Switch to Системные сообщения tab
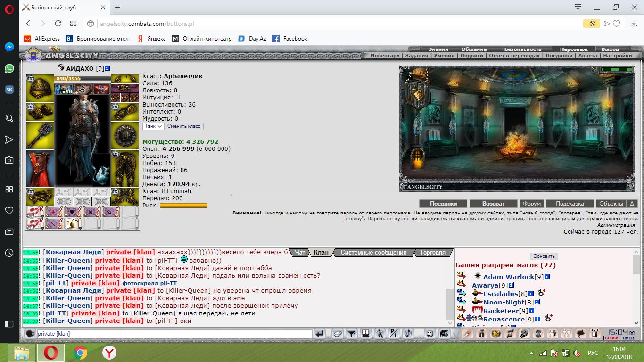Viewport: 644px width, 362px height. coord(373,253)
